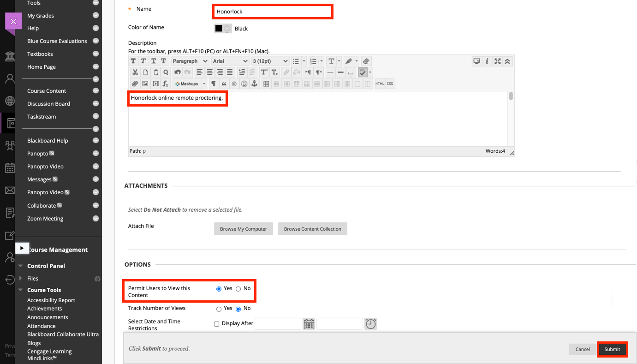637x364 pixels.
Task: Expand the numbered list style arrow
Action: tap(321, 61)
